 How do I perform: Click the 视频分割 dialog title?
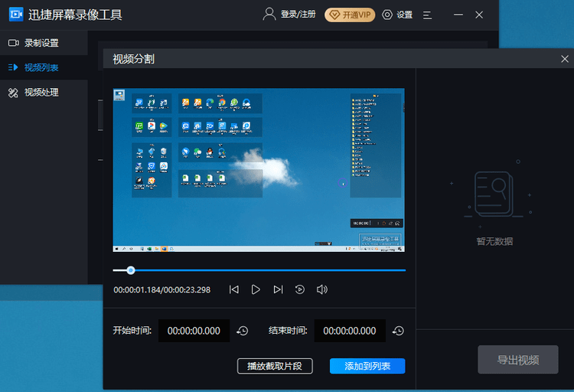133,59
